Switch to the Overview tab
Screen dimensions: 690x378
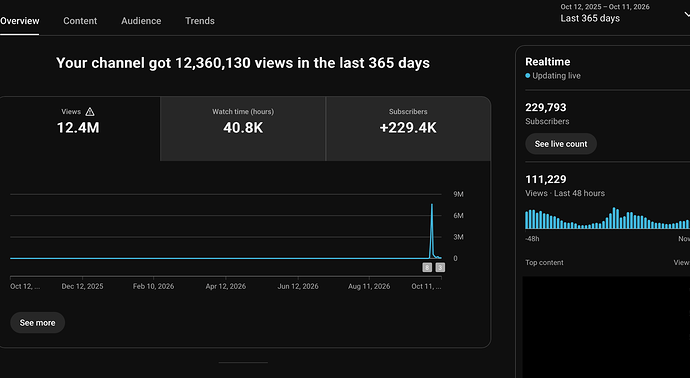coord(19,21)
